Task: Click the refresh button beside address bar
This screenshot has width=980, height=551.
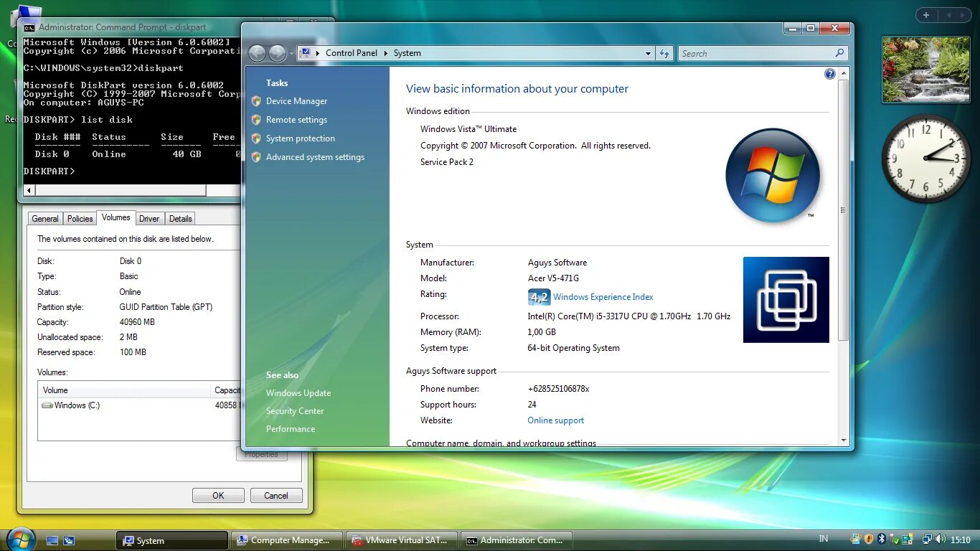Action: click(664, 53)
